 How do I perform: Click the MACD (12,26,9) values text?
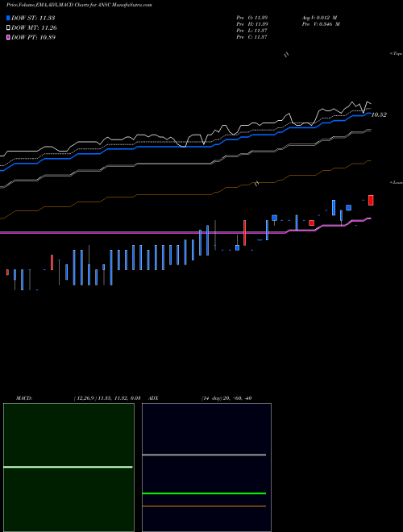pos(107,398)
